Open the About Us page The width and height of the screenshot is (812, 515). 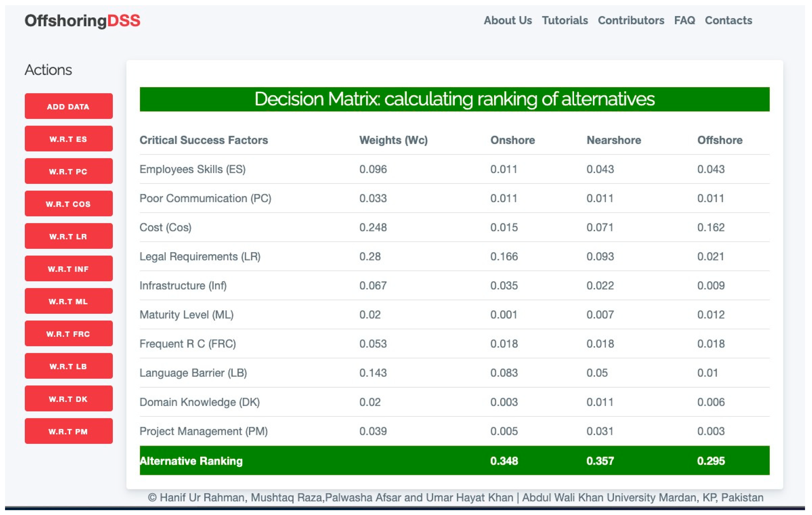pos(507,21)
